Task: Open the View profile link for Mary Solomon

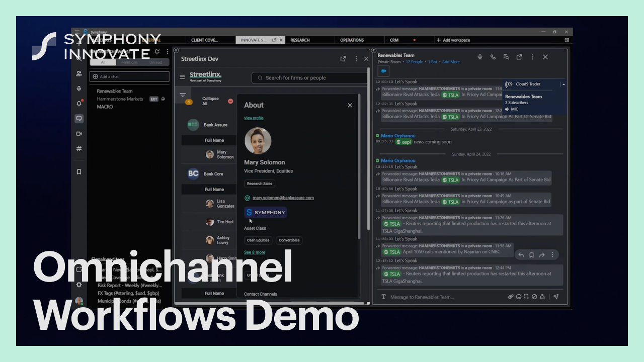Action: tap(254, 118)
